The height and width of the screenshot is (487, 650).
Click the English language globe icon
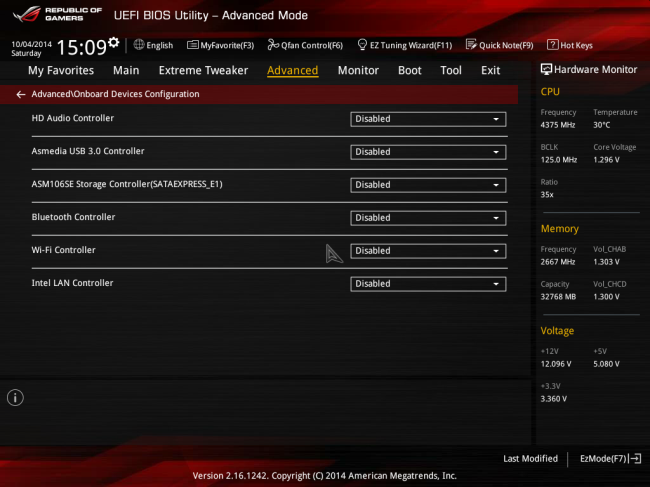139,45
